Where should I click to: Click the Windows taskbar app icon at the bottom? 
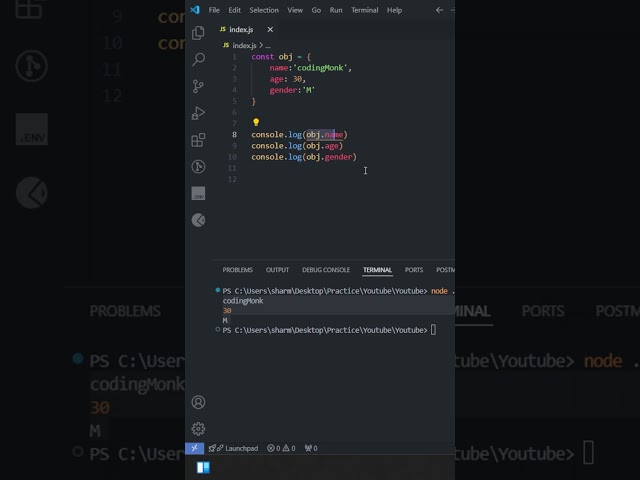point(203,467)
